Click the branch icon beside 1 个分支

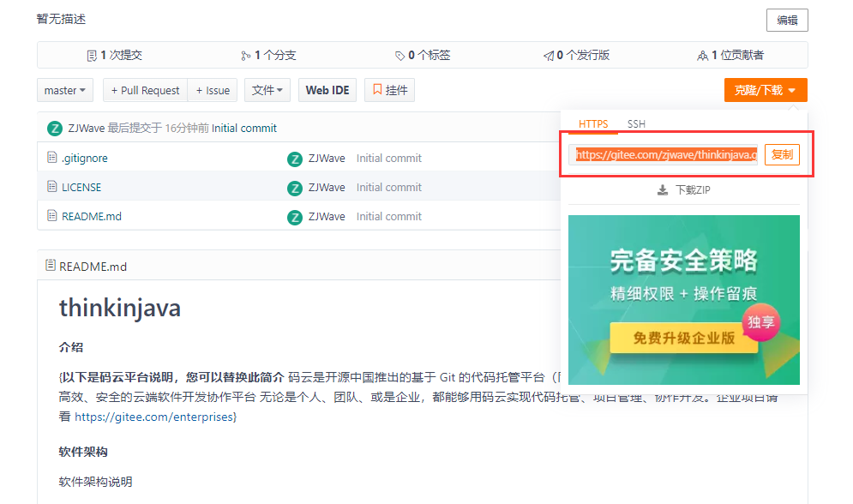click(x=246, y=56)
